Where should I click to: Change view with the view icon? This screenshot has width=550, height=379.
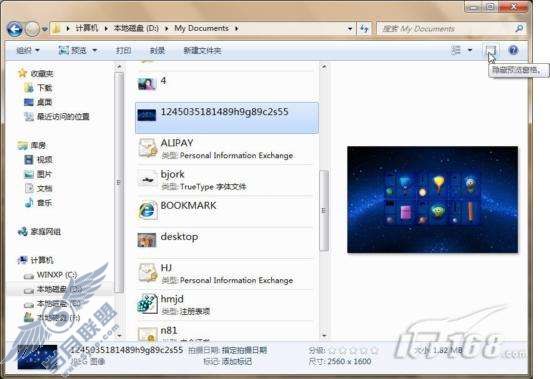tap(456, 50)
